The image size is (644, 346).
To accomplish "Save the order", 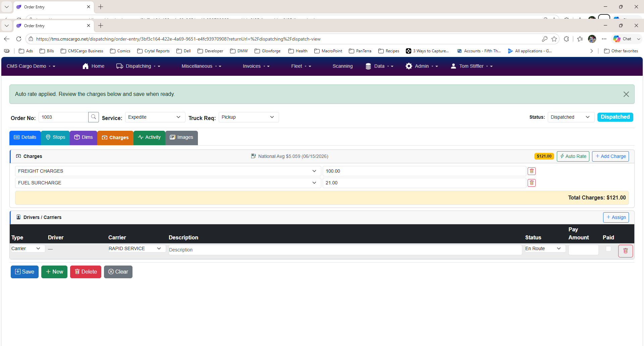I will coord(24,272).
